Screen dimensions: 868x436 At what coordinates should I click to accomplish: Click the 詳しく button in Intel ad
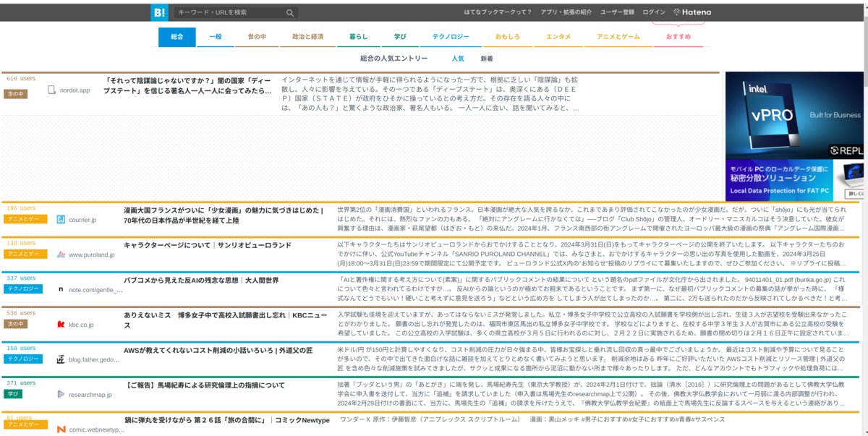pyautogui.click(x=856, y=194)
